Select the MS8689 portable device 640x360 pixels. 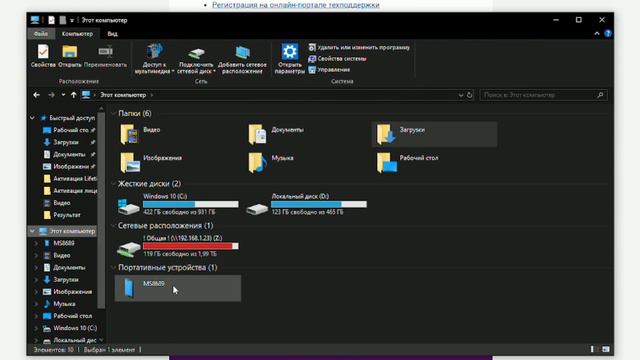[178, 288]
